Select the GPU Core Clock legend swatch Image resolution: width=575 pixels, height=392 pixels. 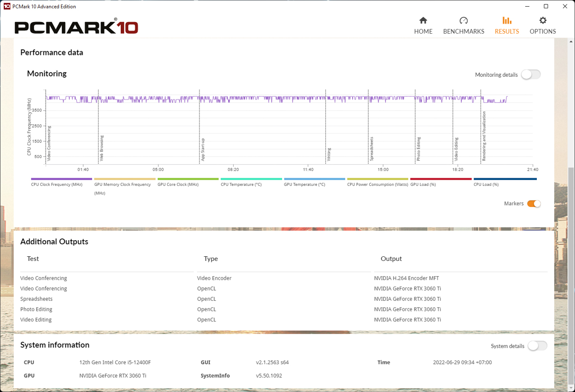pos(188,179)
